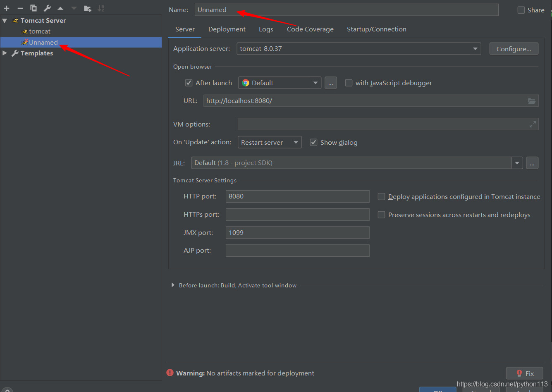Sort configurations alphabetically
The image size is (552, 392).
coord(101,8)
